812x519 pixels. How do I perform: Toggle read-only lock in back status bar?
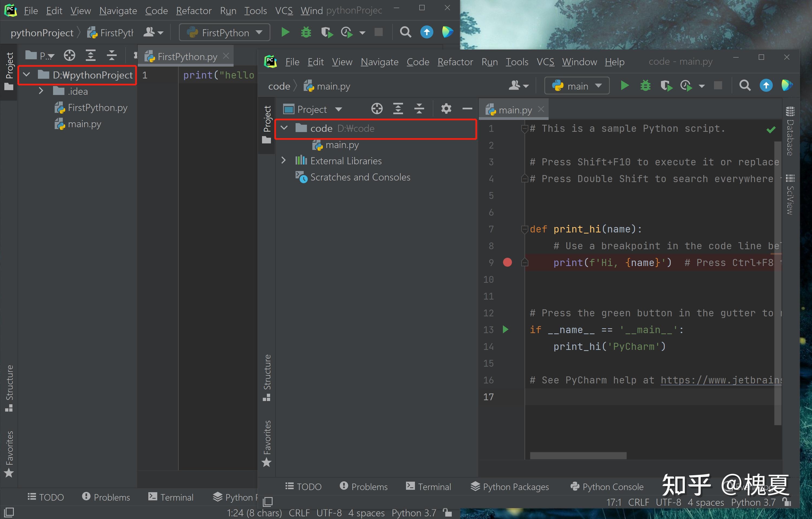click(x=447, y=513)
